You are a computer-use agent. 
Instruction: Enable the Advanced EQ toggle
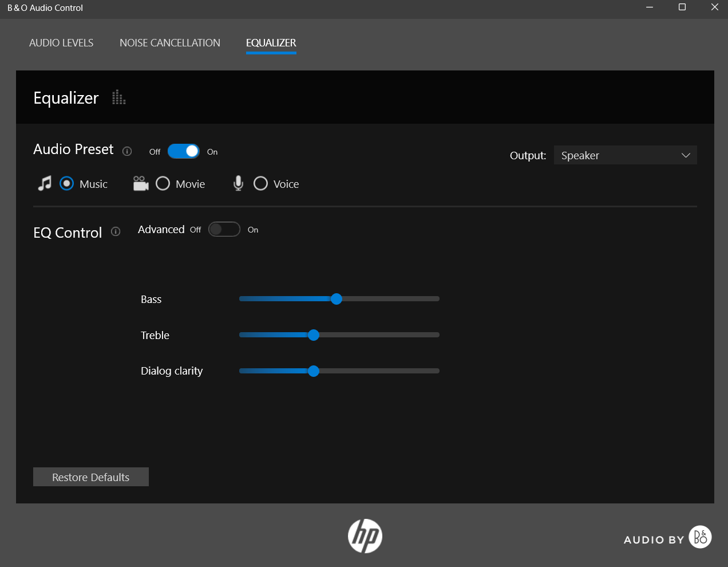point(224,229)
